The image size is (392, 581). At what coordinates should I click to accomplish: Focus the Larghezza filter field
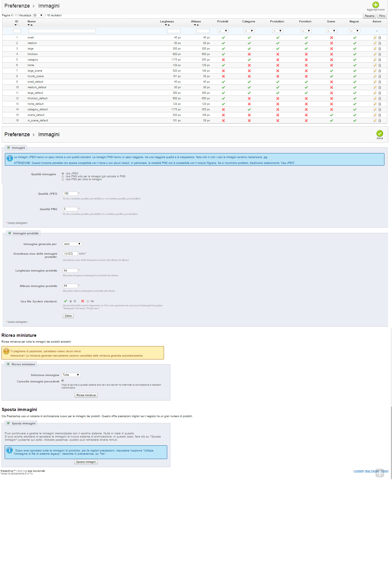[174, 31]
